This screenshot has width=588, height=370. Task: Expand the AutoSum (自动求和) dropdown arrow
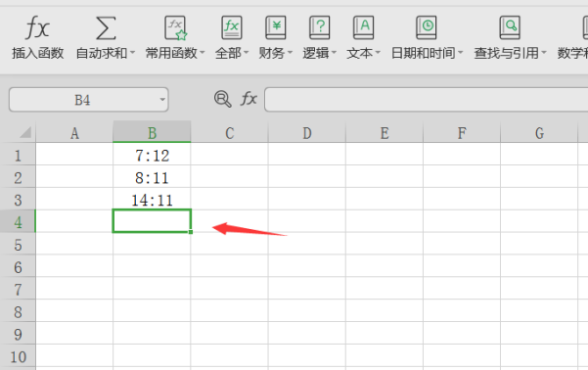132,53
